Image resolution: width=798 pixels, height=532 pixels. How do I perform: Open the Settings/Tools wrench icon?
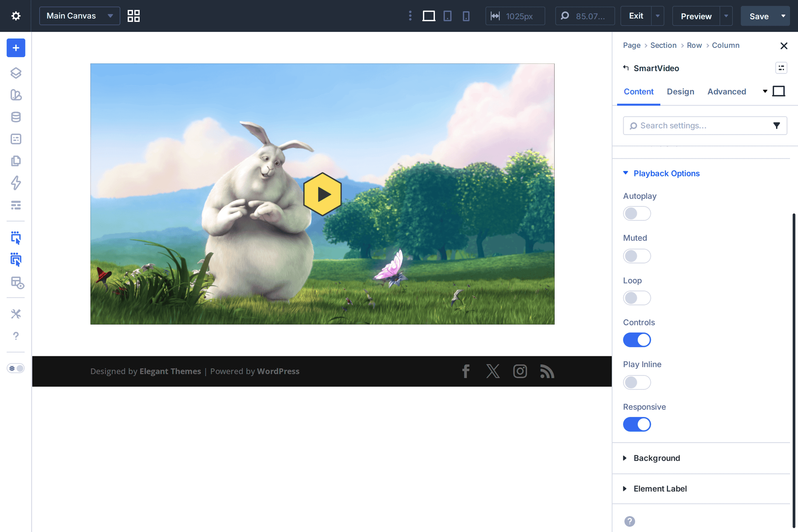point(16,314)
